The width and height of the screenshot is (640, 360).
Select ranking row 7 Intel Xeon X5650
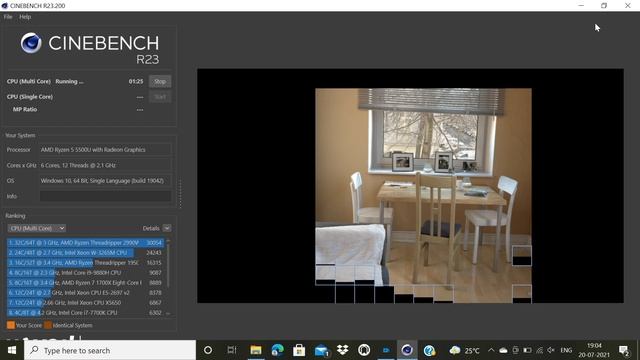click(85, 303)
